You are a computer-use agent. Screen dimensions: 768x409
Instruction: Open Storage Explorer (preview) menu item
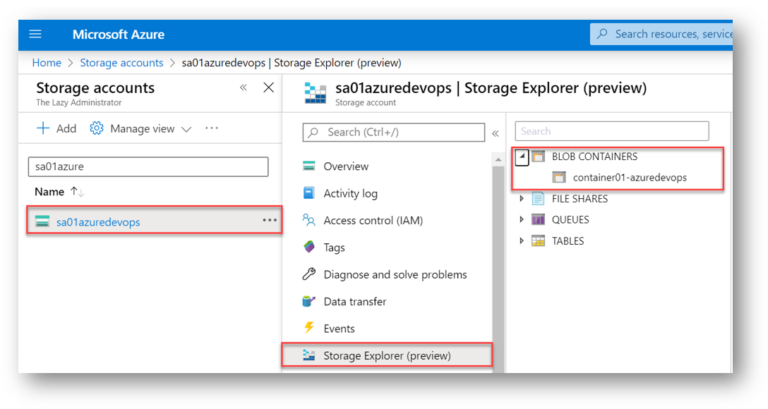[387, 356]
